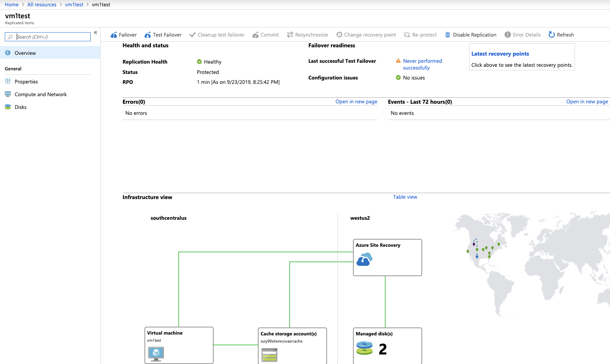Click the westus2 region label
Screen dimensions: 610x364
[x=360, y=218]
